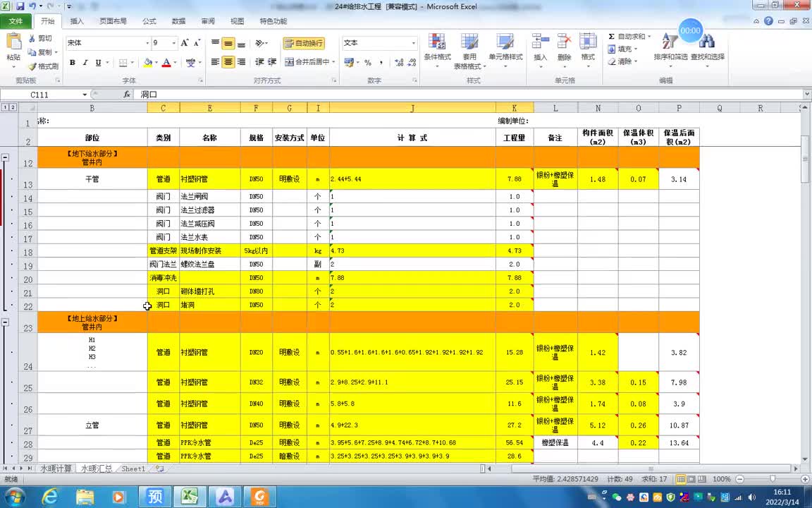The width and height of the screenshot is (812, 508).
Task: Switch to the Insert (插入) ribbon tab
Action: pos(77,21)
